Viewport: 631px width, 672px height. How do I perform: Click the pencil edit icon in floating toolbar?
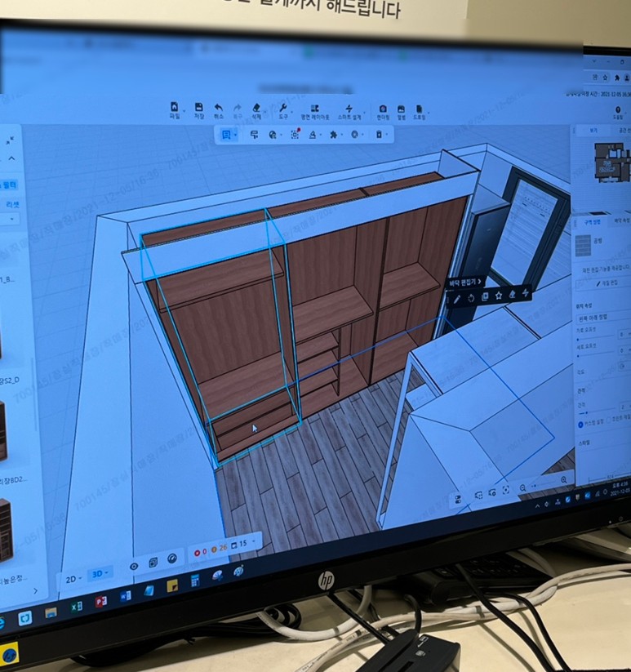pyautogui.click(x=456, y=299)
